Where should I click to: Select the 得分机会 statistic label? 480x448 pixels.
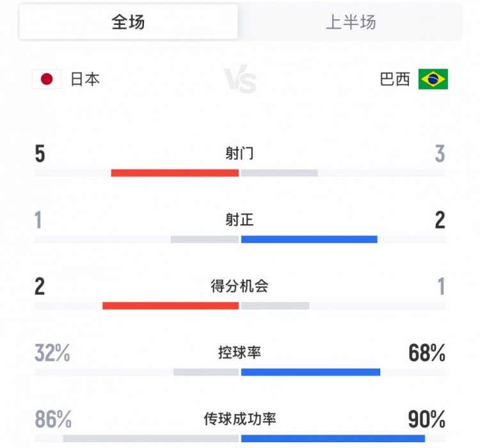pyautogui.click(x=240, y=286)
